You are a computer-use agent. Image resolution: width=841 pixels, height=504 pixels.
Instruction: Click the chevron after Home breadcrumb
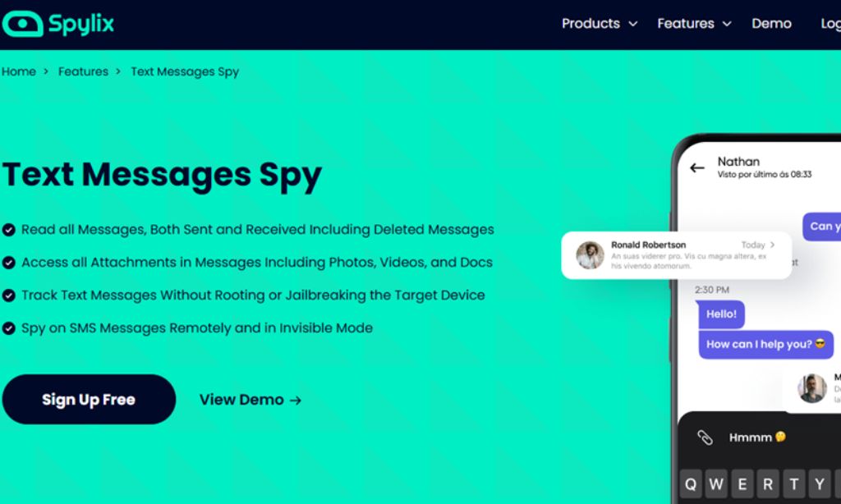[46, 71]
